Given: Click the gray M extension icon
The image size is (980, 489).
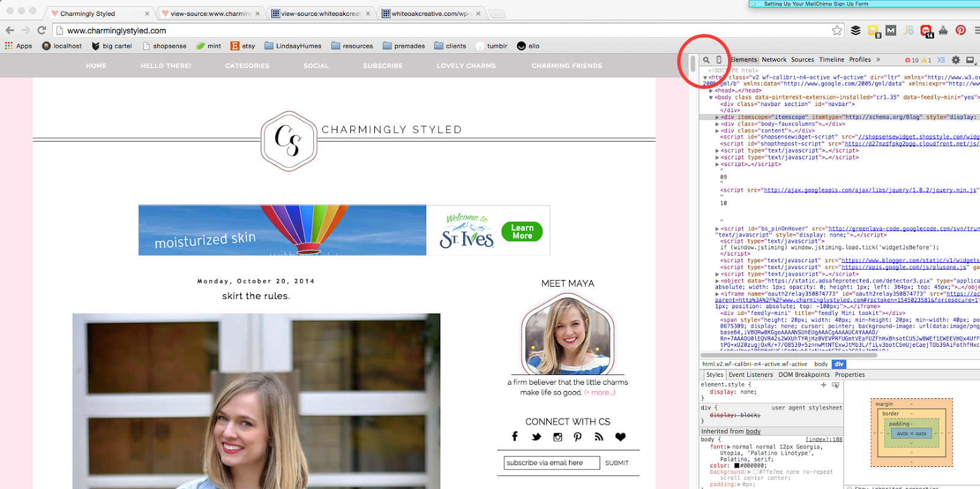Looking at the screenshot, I should click(x=891, y=30).
